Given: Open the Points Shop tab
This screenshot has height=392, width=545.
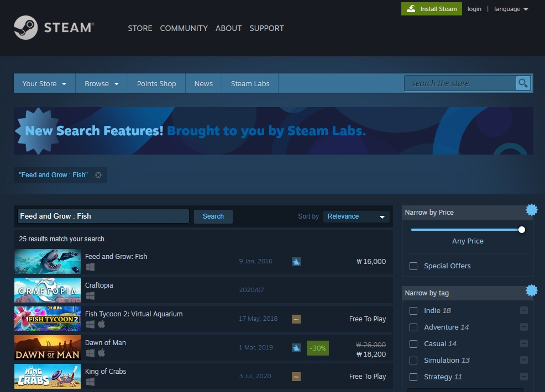Looking at the screenshot, I should (156, 83).
